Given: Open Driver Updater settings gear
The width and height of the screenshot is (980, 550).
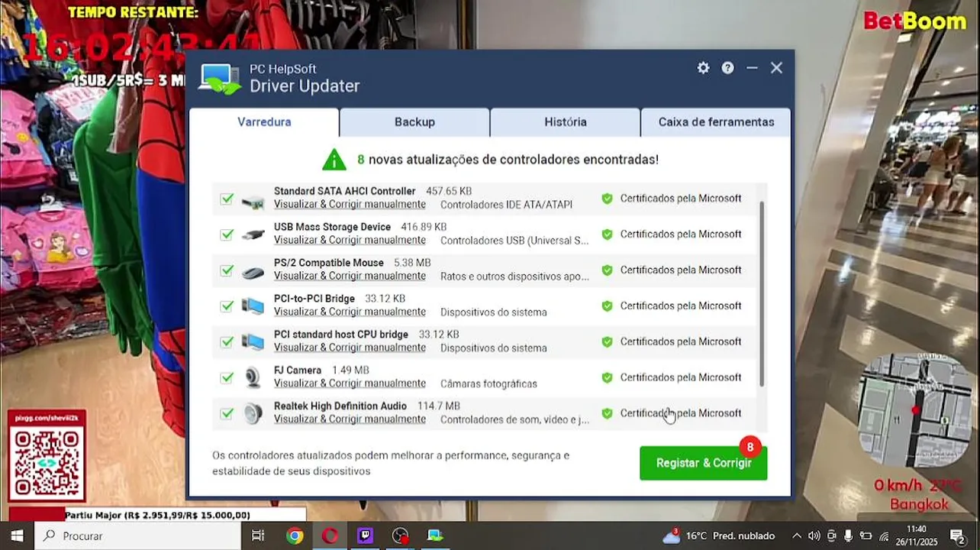Looking at the screenshot, I should tap(703, 68).
